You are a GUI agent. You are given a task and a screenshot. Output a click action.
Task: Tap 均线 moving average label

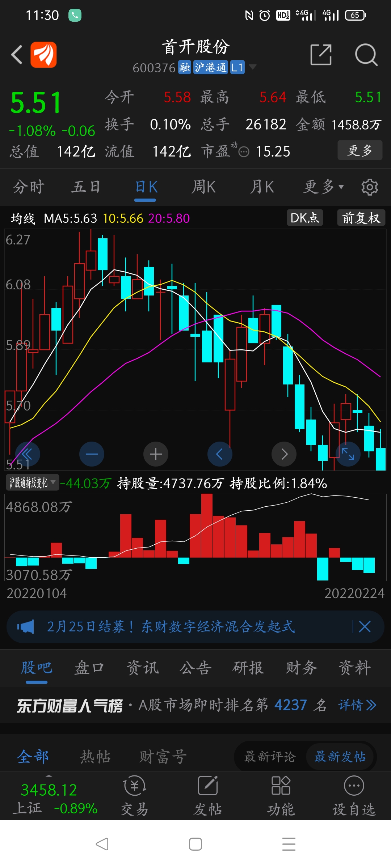(23, 218)
